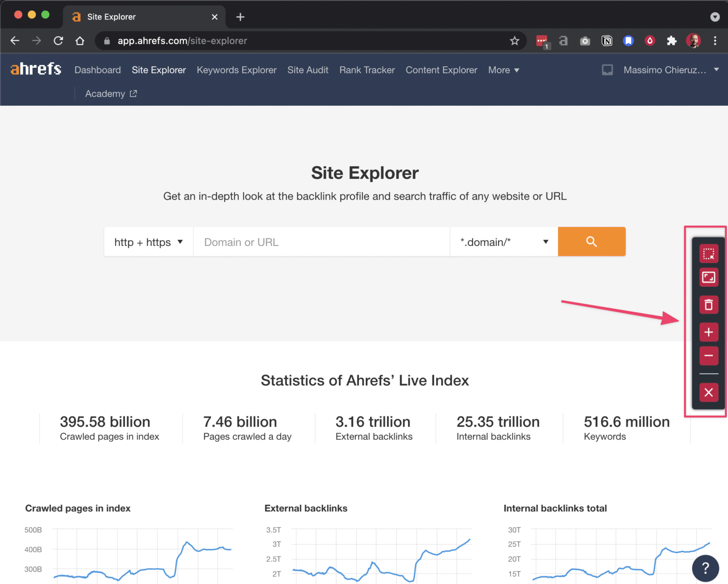Expand the More navigation menu
728x584 pixels.
coord(503,70)
